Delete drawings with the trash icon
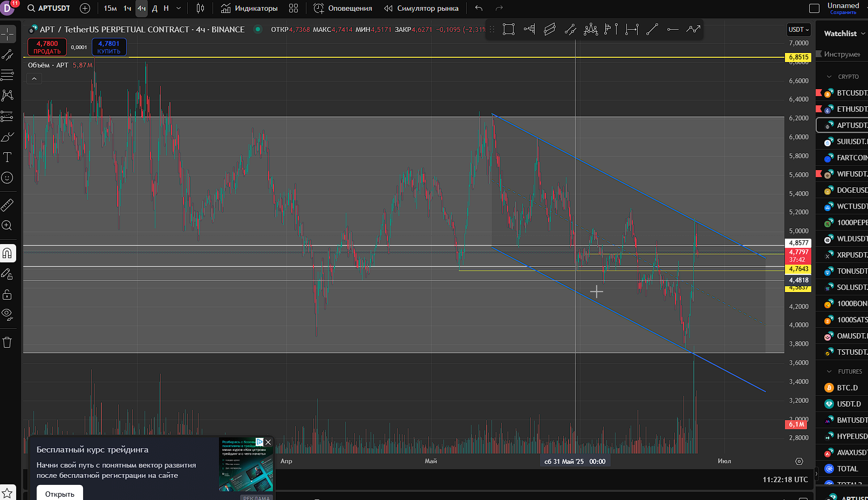Screen dimensions: 868x500 click(x=8, y=342)
